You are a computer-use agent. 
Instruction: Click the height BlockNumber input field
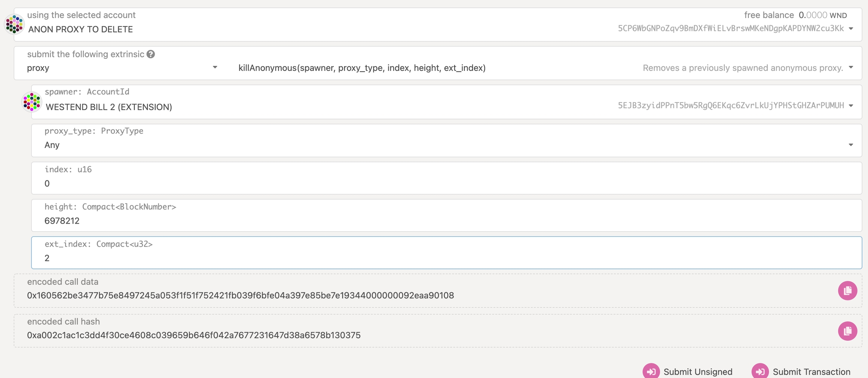click(x=446, y=221)
